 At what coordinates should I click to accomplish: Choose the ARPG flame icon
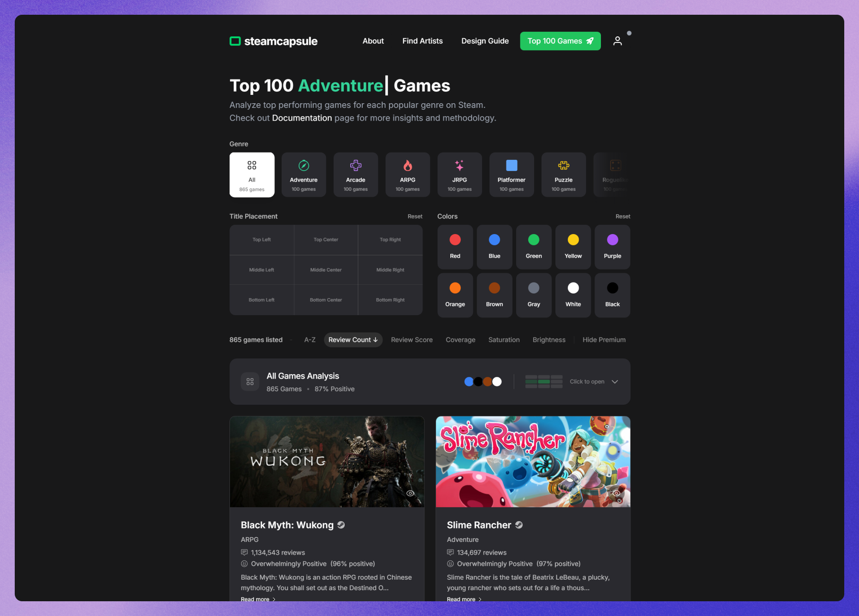[408, 165]
